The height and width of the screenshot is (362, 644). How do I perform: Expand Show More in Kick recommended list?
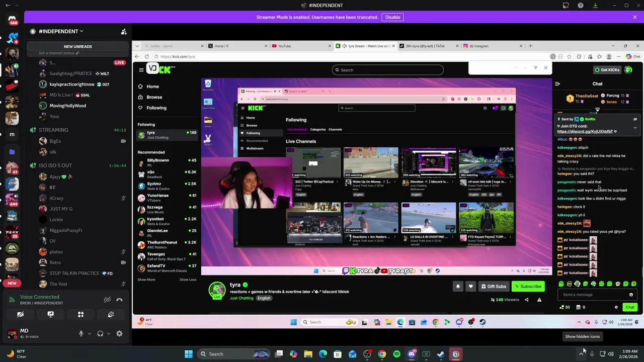(146, 280)
